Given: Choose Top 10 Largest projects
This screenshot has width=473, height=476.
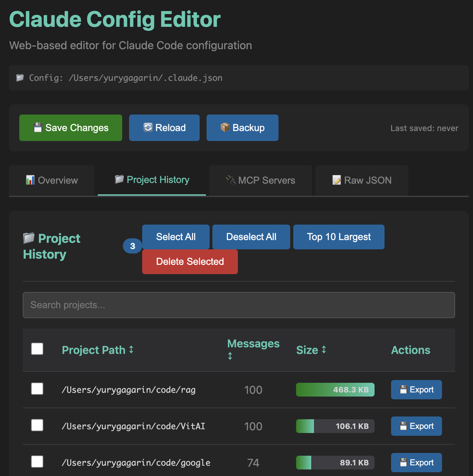Looking at the screenshot, I should pyautogui.click(x=339, y=237).
